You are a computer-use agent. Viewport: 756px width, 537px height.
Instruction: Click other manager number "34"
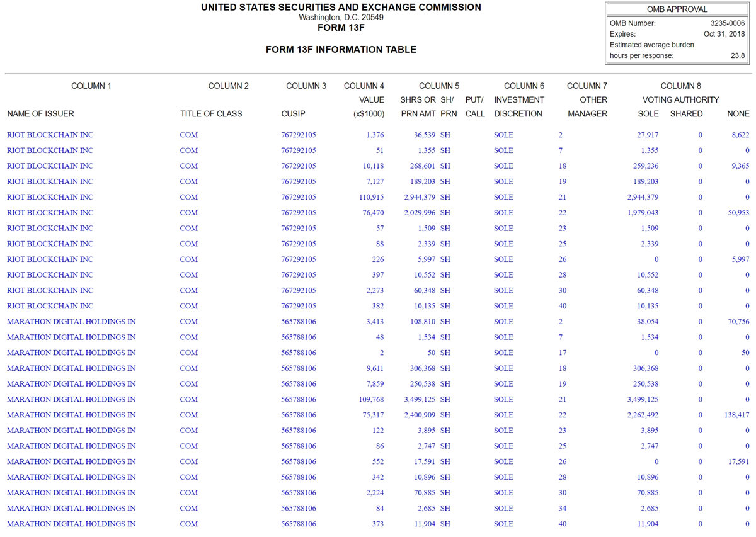click(563, 509)
